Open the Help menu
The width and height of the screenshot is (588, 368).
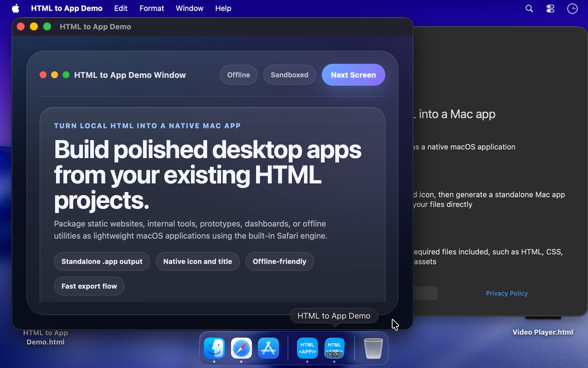click(223, 8)
